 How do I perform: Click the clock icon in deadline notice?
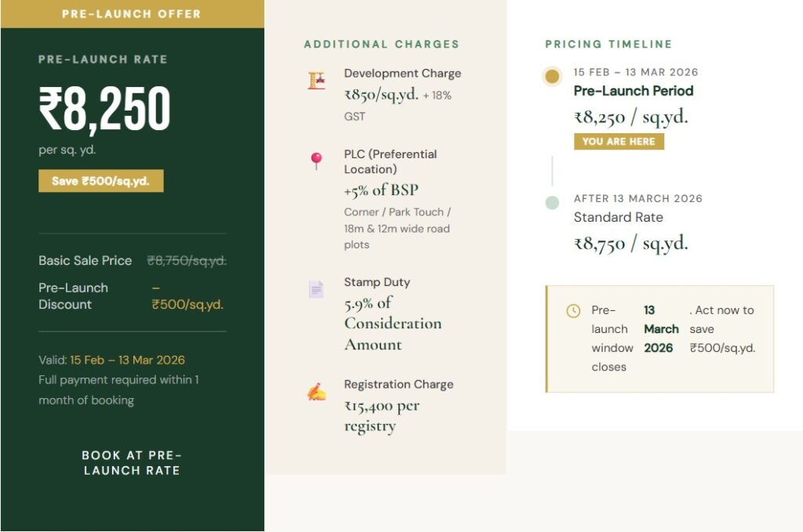[573, 311]
